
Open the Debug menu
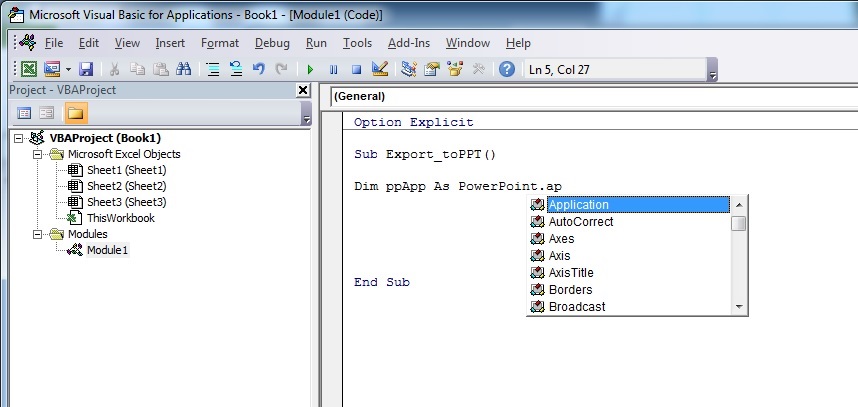[x=272, y=43]
